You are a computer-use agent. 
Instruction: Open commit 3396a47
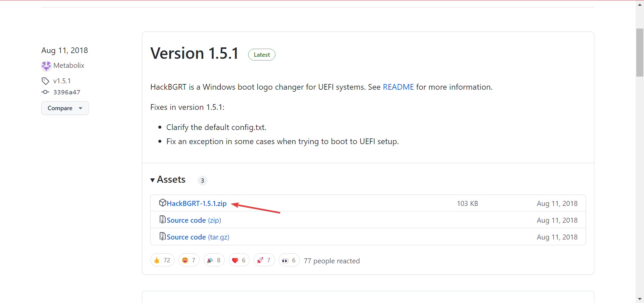point(67,92)
